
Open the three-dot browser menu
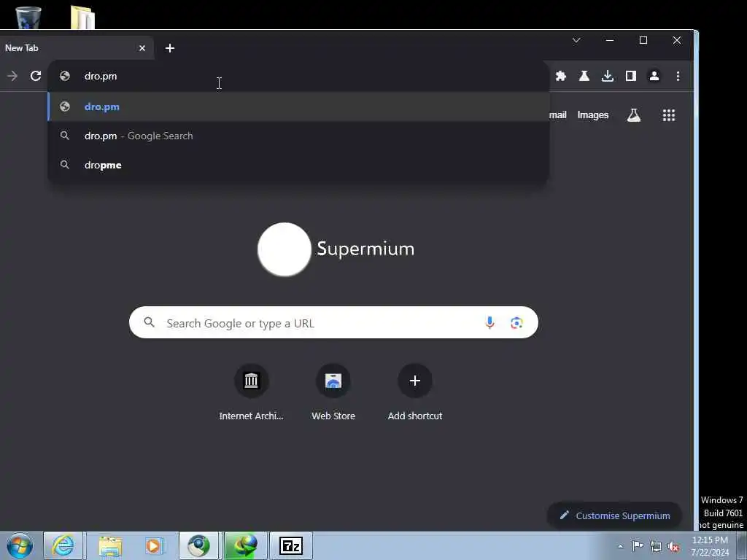point(678,76)
